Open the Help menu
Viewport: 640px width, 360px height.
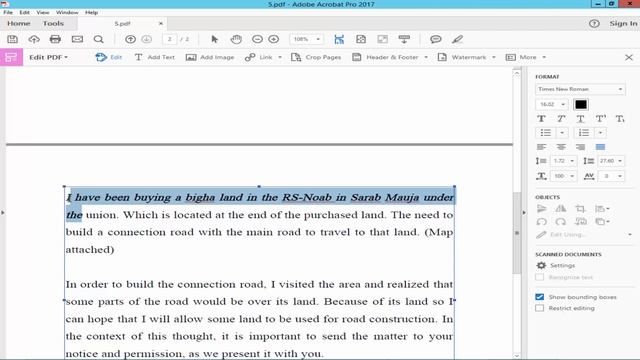[x=91, y=12]
